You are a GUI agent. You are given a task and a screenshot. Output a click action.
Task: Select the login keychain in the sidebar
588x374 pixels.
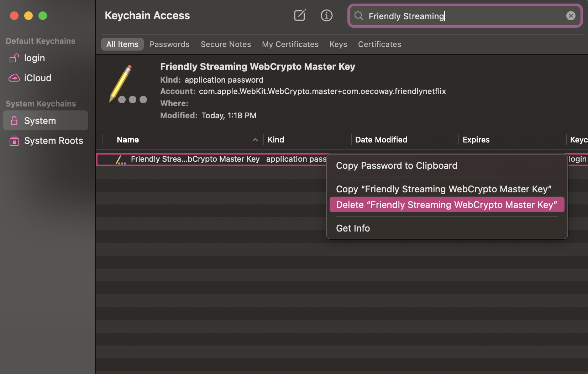click(x=46, y=58)
